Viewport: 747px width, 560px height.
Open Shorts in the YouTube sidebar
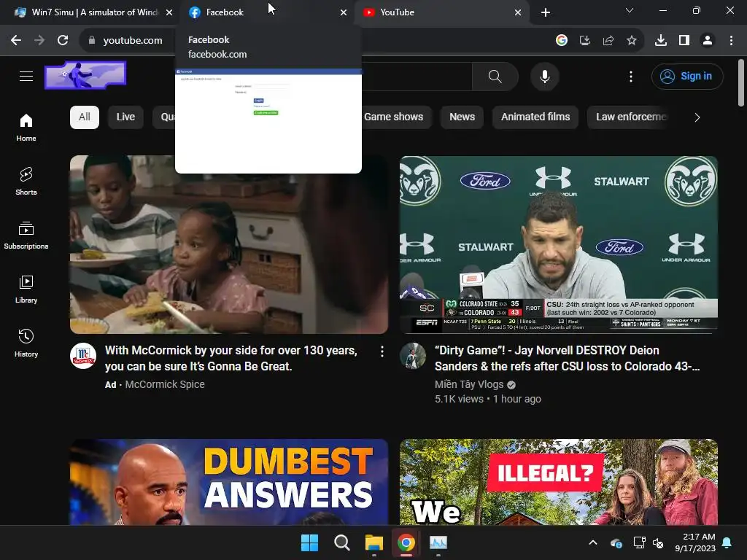26,182
